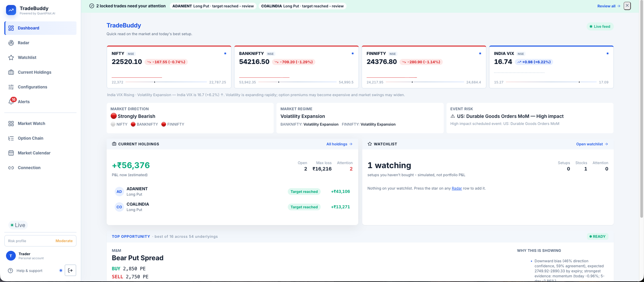
Task: Click the Review all link
Action: 609,6
